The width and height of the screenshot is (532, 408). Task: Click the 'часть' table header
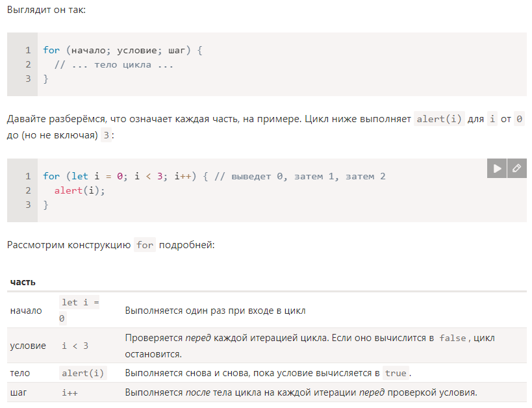[23, 282]
